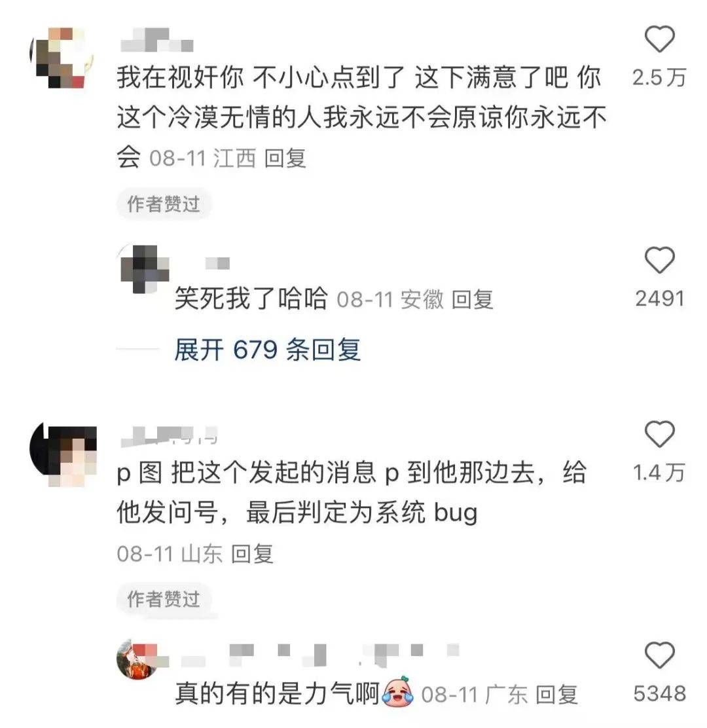The width and height of the screenshot is (707, 728).
Task: Open avatar of 真的有的是力气啊 replier
Action: pos(142,659)
